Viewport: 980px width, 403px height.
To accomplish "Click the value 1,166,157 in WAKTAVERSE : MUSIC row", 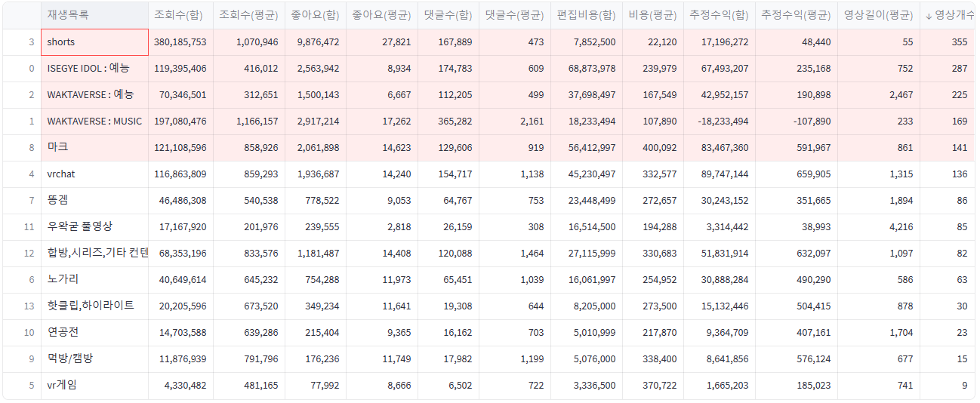I will click(x=248, y=122).
